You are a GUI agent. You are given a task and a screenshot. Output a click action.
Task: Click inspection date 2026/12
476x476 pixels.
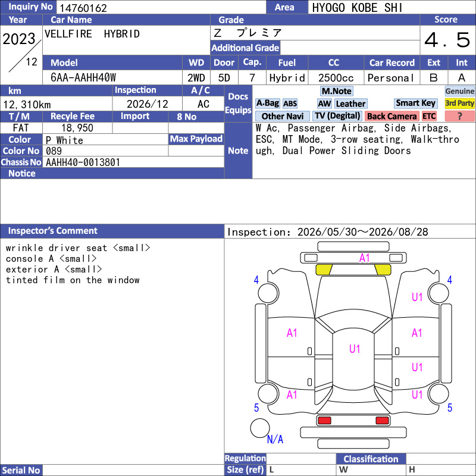pyautogui.click(x=147, y=104)
